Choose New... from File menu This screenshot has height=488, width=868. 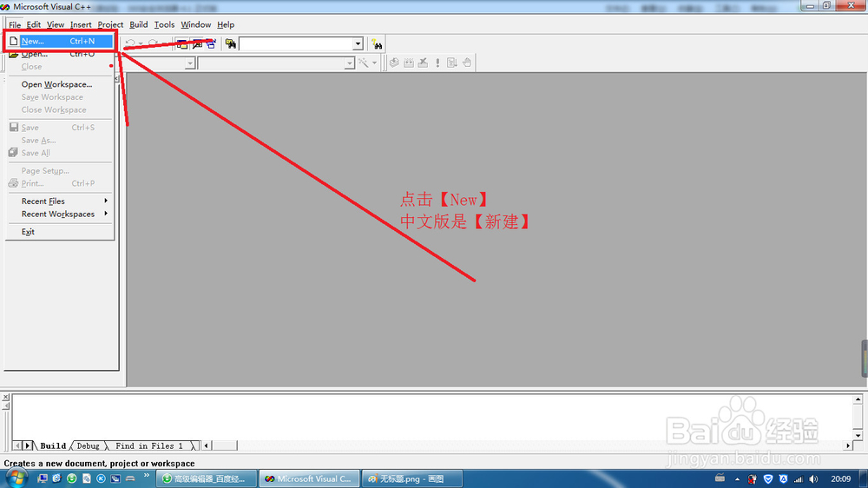pos(61,41)
